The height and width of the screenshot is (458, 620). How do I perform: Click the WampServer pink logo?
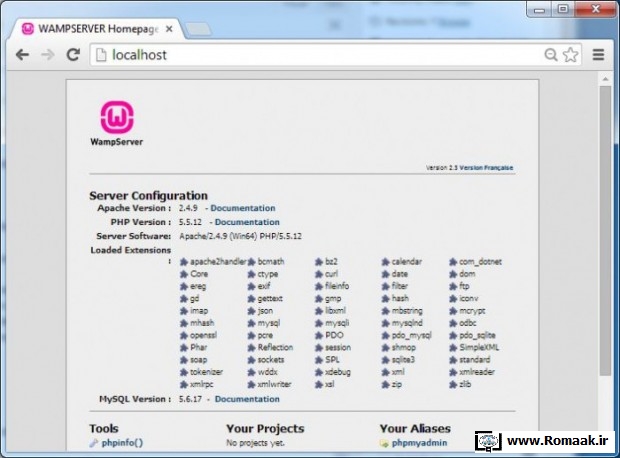pyautogui.click(x=117, y=117)
